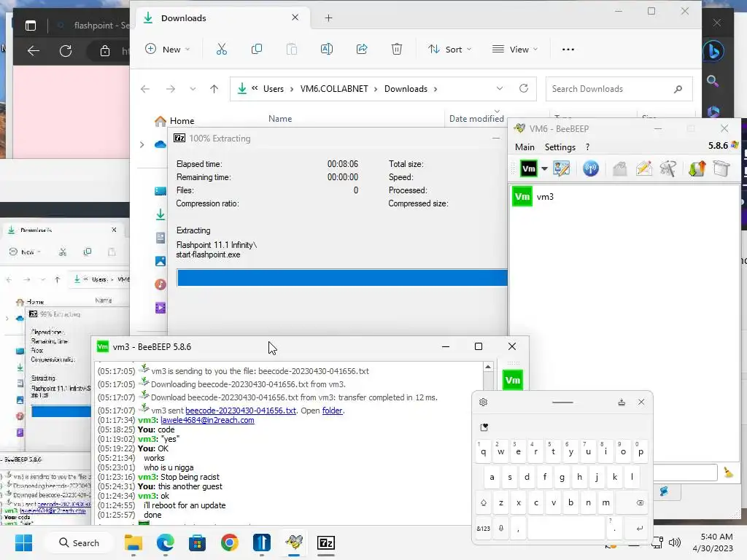747x560 pixels.
Task: Toggle Shift on the touch keyboard
Action: (x=484, y=502)
